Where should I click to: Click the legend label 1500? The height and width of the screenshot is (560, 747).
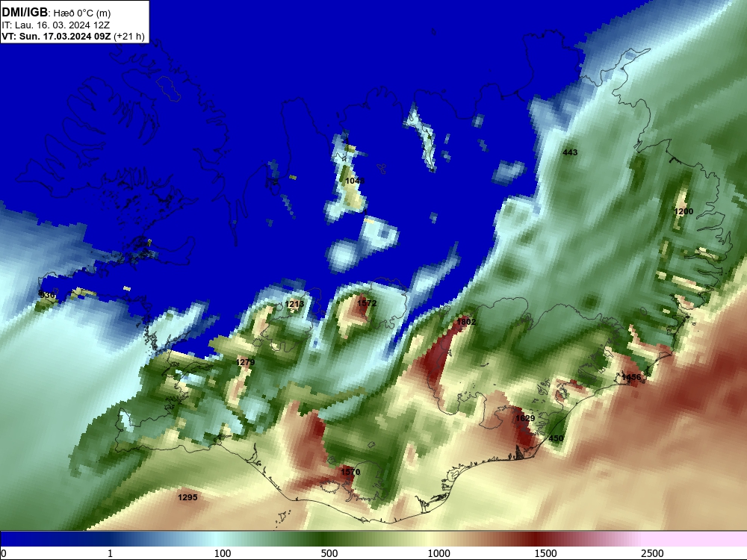545,553
